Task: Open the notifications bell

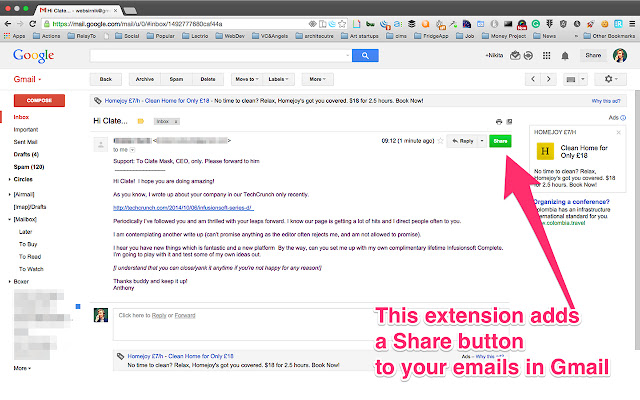Action: tap(565, 56)
